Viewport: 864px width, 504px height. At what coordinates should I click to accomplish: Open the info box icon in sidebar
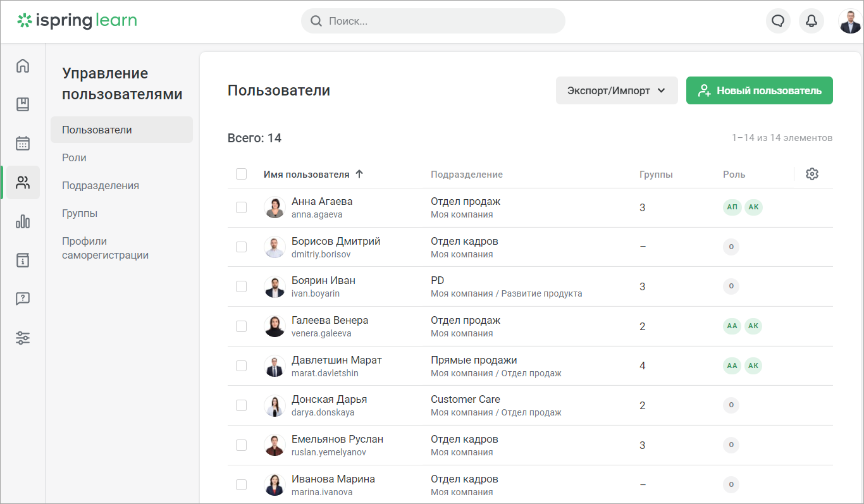[23, 260]
